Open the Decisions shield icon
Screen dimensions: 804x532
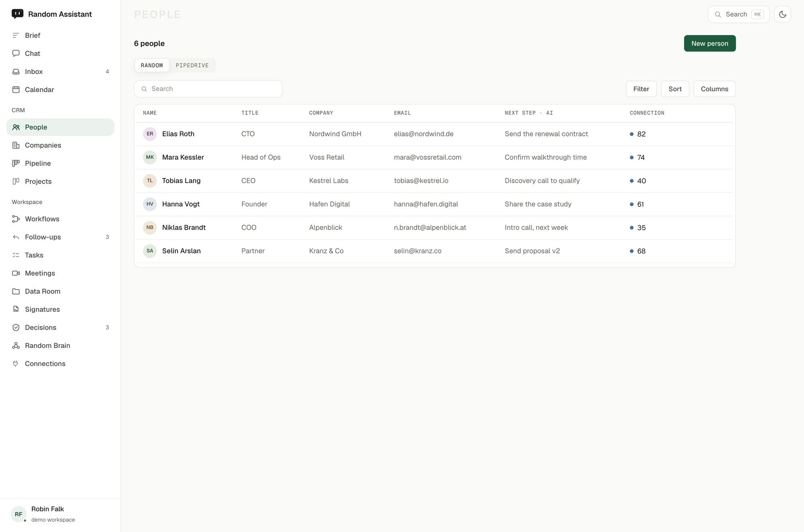click(x=16, y=327)
